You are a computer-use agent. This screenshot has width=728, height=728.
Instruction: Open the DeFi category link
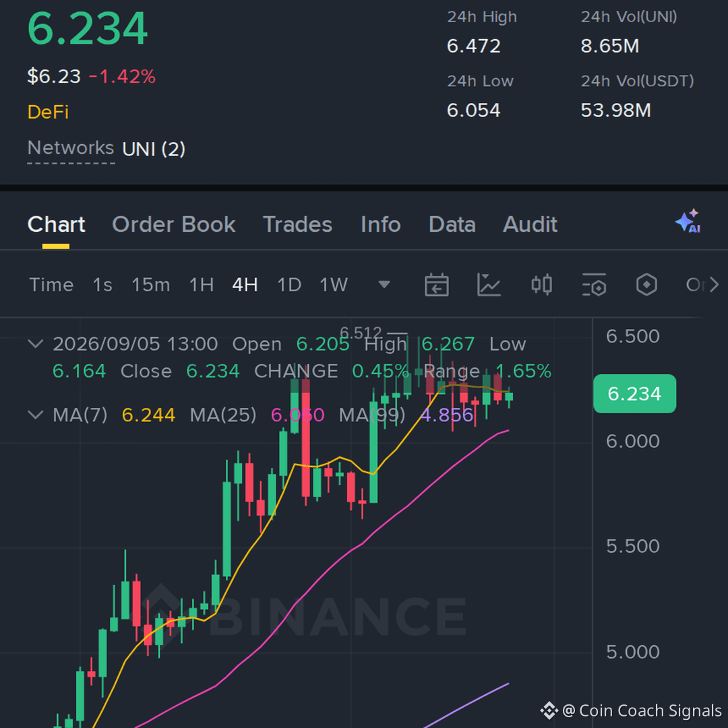(48, 112)
